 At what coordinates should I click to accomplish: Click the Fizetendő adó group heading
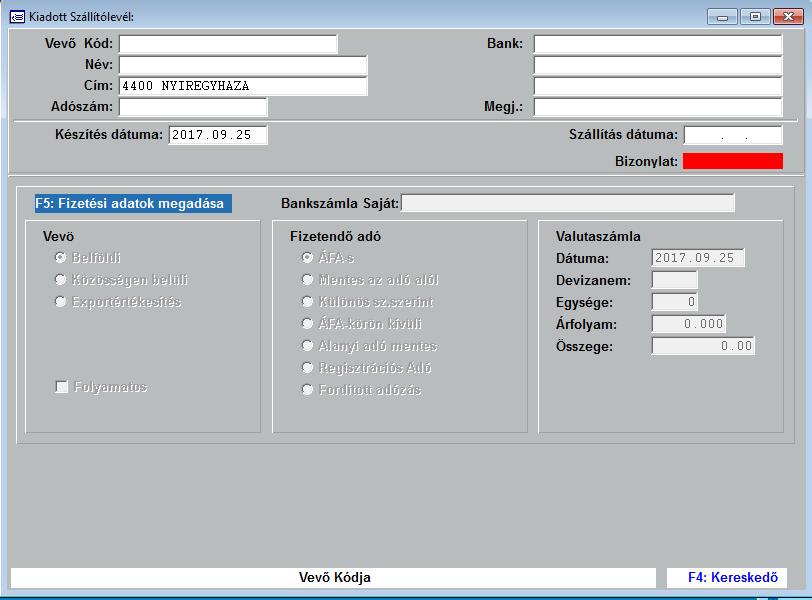335,237
